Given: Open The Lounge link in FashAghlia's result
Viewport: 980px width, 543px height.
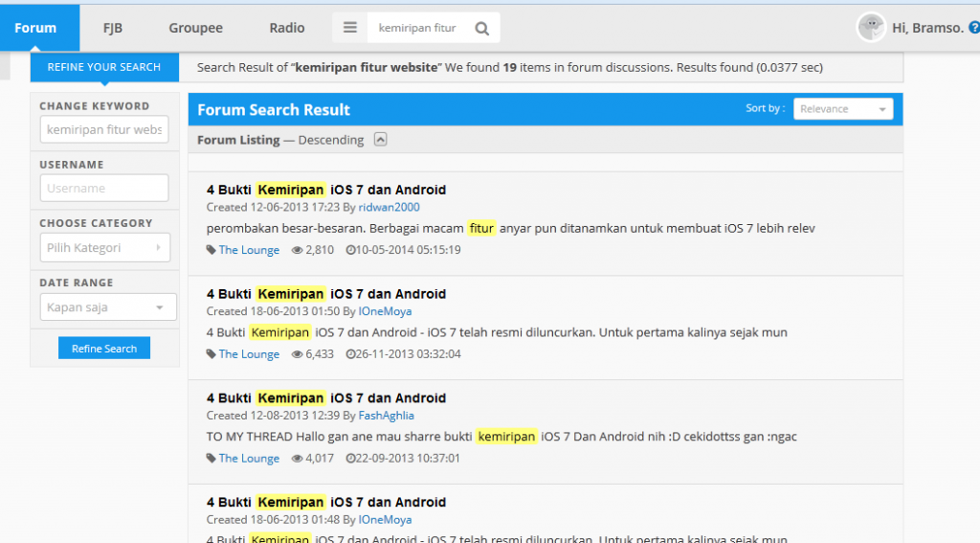Looking at the screenshot, I should 249,458.
